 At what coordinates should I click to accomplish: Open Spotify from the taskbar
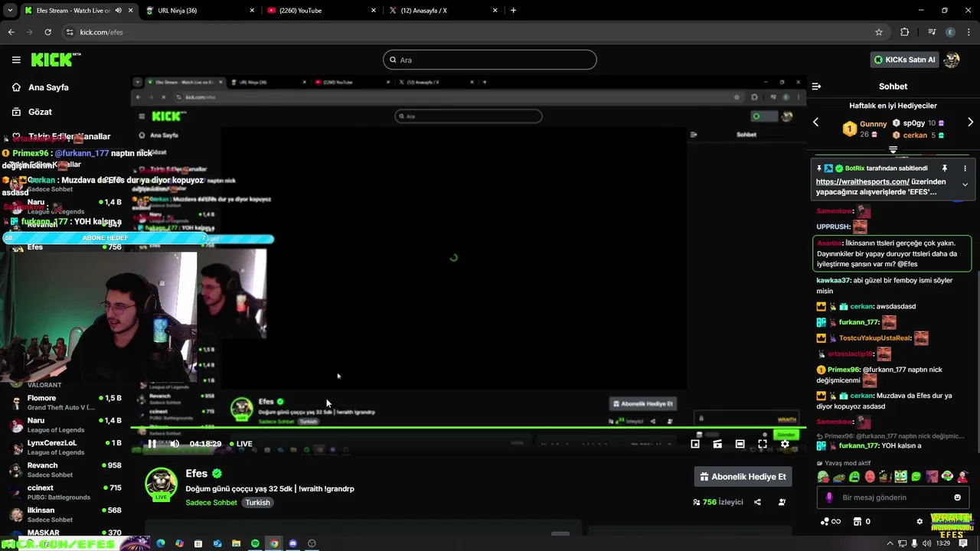[x=255, y=543]
